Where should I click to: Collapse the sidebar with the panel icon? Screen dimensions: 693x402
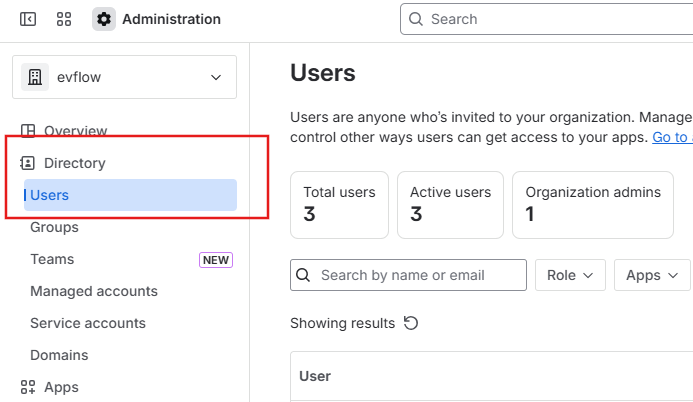[28, 19]
